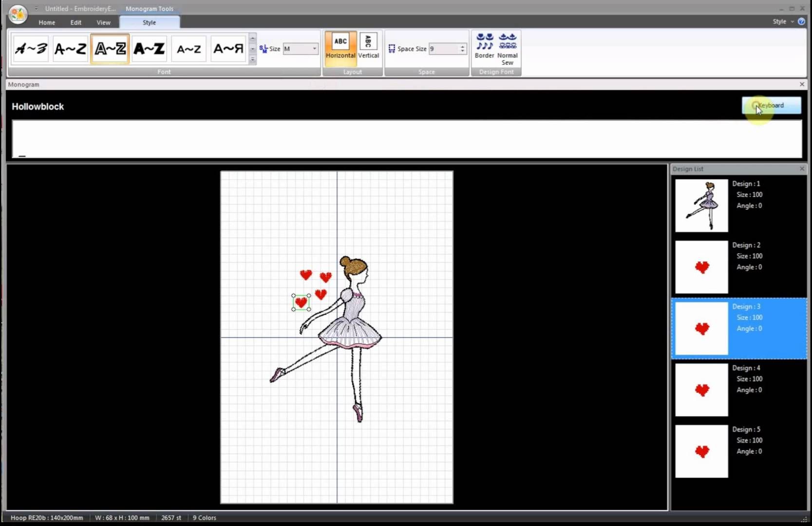Switch layout to Horizontal

(340, 46)
